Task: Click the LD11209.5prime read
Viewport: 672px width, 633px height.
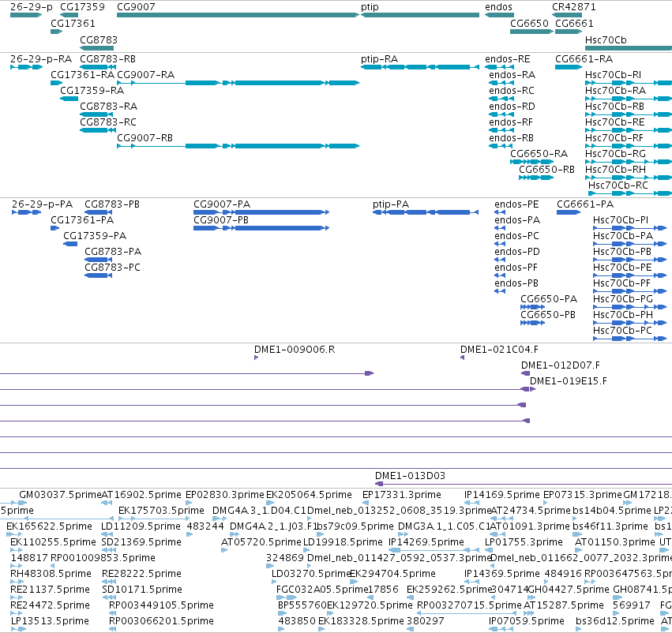Action: click(x=107, y=534)
